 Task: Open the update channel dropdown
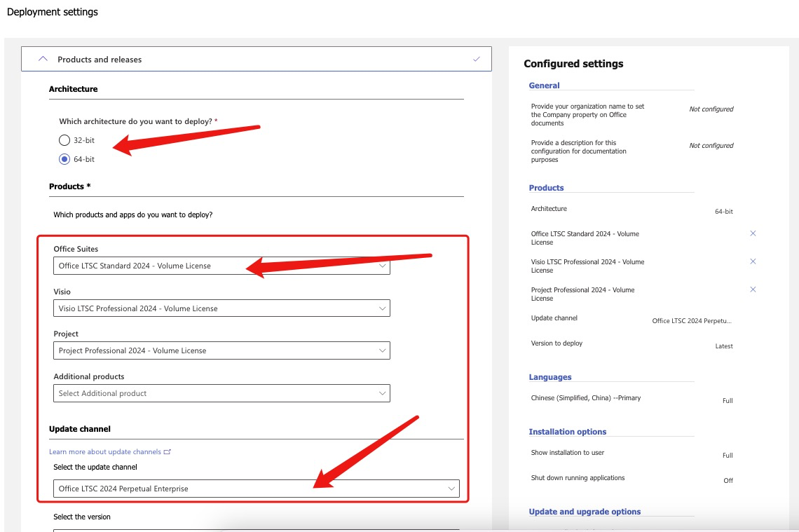(x=257, y=489)
